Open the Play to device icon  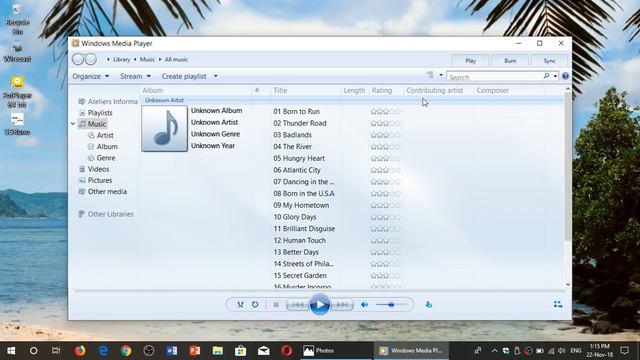429,304
